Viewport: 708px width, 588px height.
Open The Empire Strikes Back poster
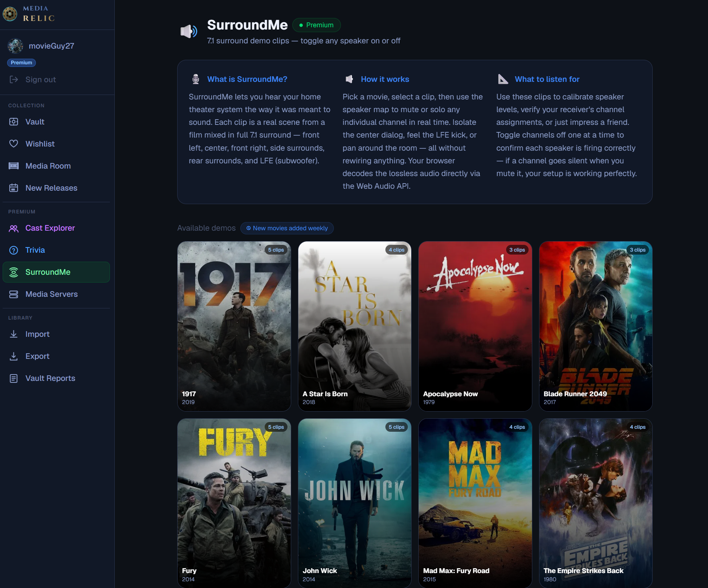(596, 503)
